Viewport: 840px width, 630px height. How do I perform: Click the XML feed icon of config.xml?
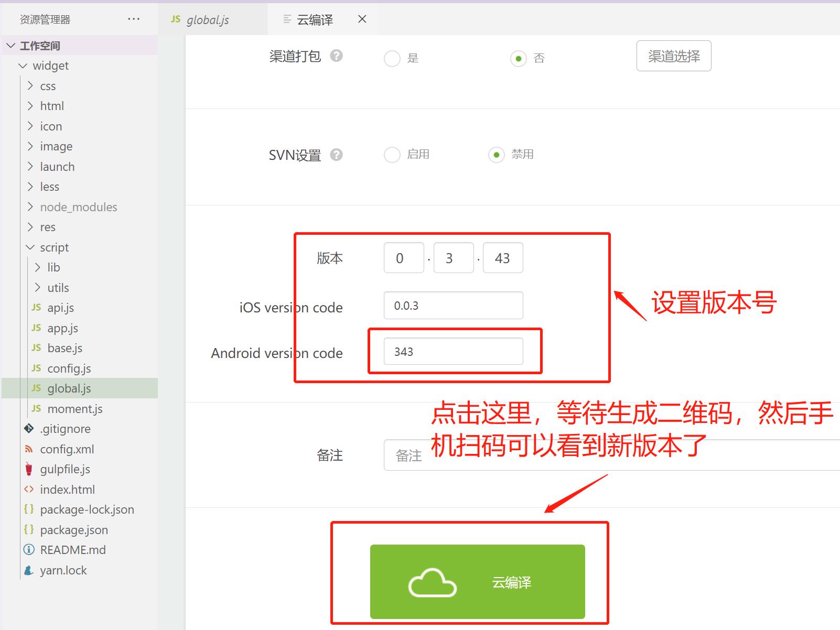coord(29,449)
